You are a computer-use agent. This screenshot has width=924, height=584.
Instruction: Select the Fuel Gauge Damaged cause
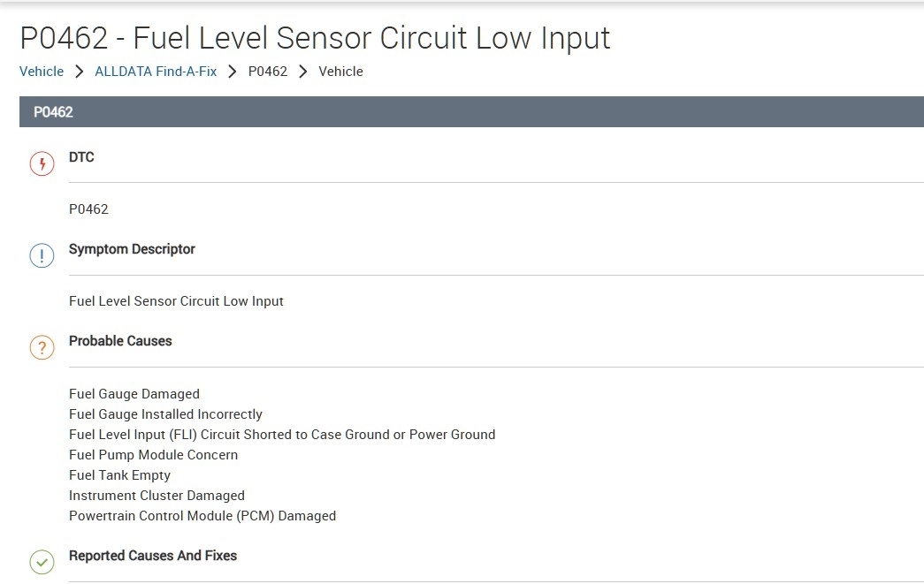[x=134, y=394]
